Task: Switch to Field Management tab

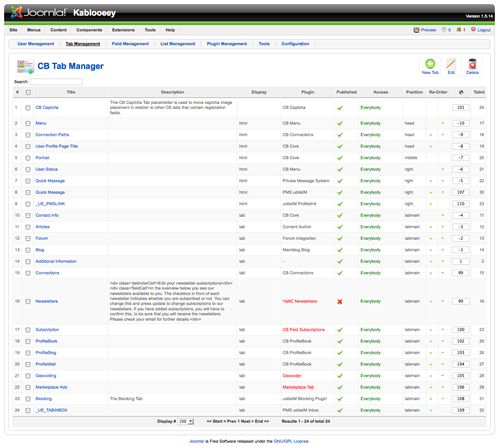Action: click(x=130, y=44)
